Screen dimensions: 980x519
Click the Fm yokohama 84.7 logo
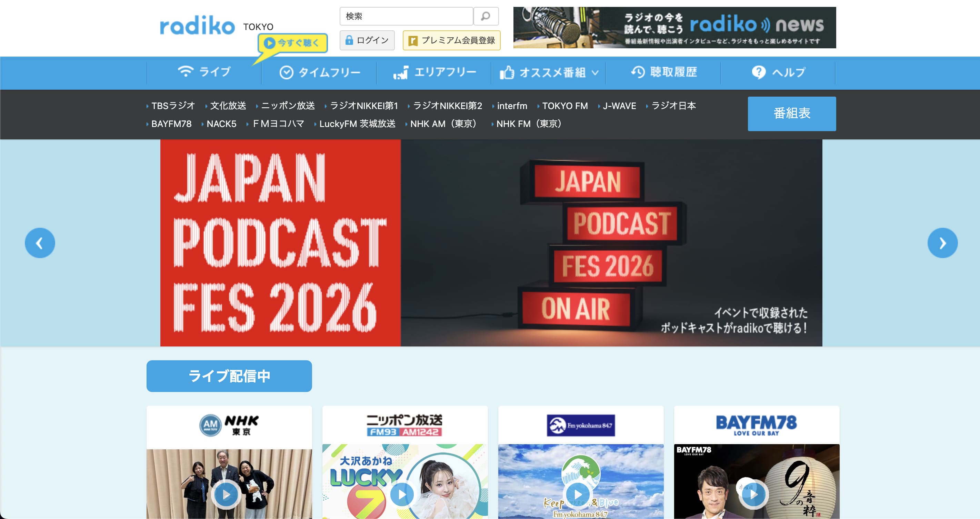[x=581, y=425]
